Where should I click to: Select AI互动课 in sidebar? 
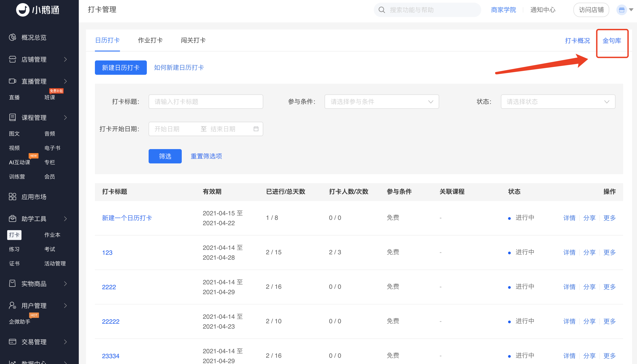click(19, 162)
